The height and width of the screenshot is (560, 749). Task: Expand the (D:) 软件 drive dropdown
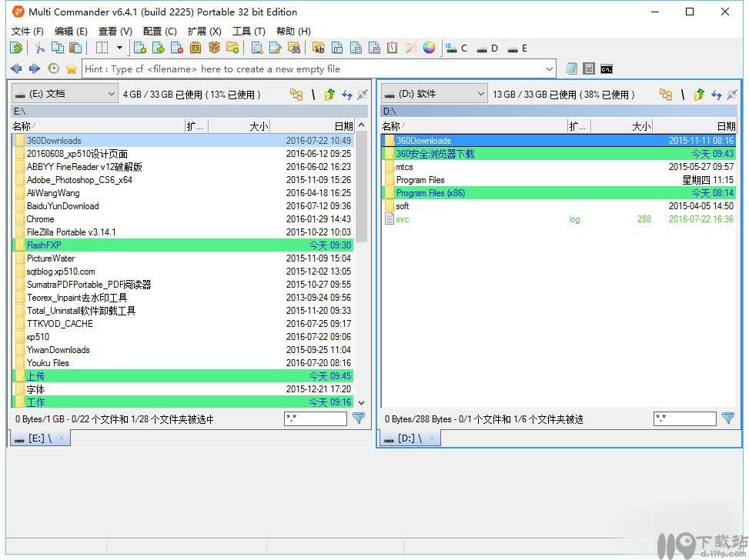tap(480, 94)
